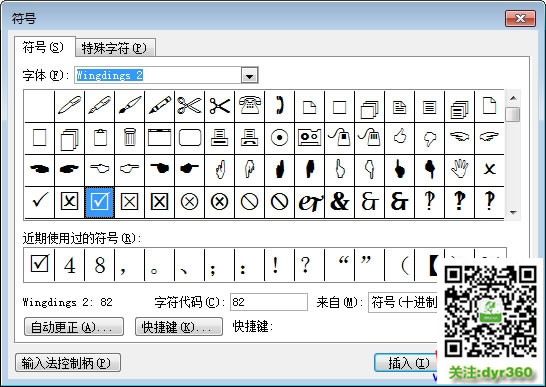
Task: Select the solid black scissors symbol
Action: 219,106
